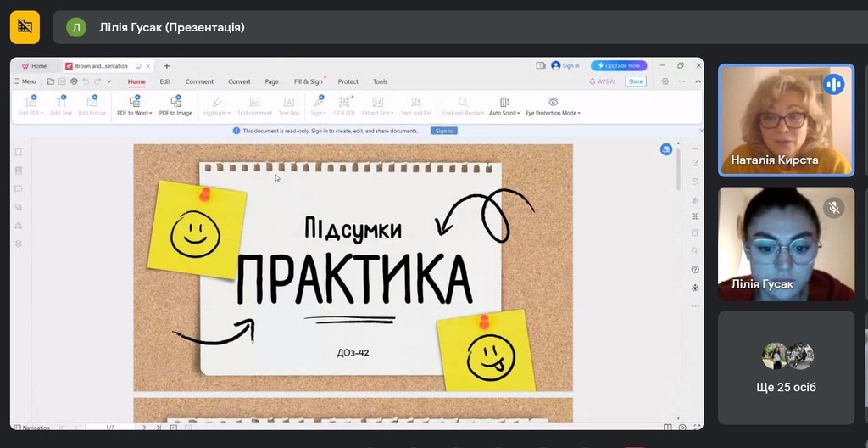Screen dimensions: 868x448
Task: Click the Share button
Action: [636, 81]
